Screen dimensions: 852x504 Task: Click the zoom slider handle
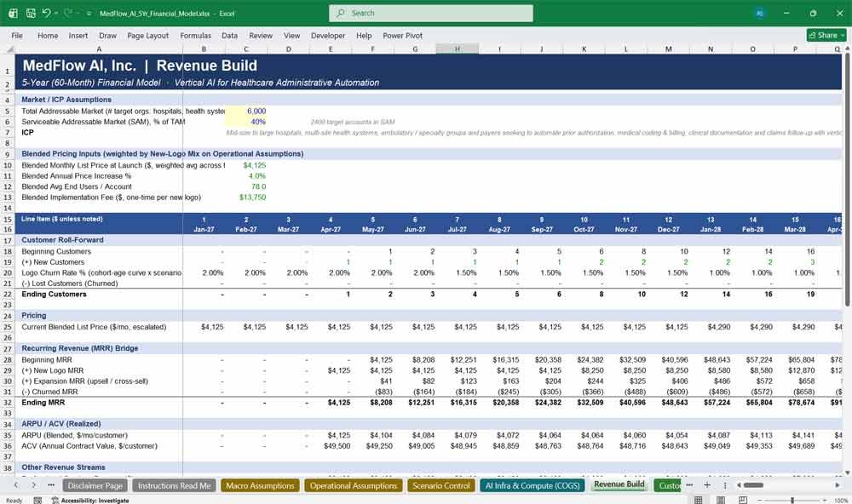click(x=792, y=501)
